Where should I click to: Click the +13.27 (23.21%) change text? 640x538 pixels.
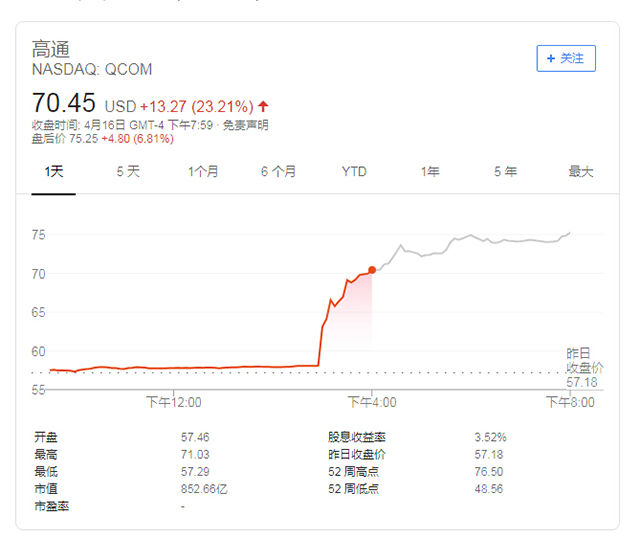[197, 107]
